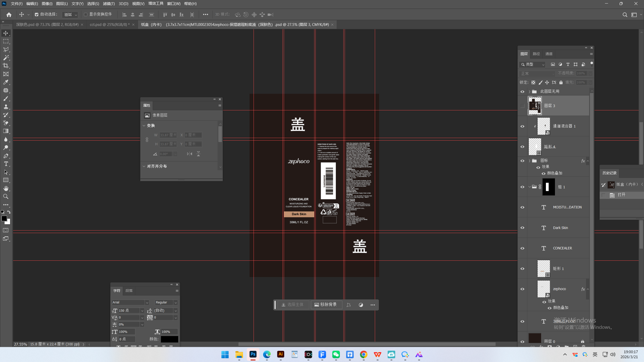Image resolution: width=644 pixels, height=362 pixels.
Task: Switch to the 通道 tab
Action: 549,54
